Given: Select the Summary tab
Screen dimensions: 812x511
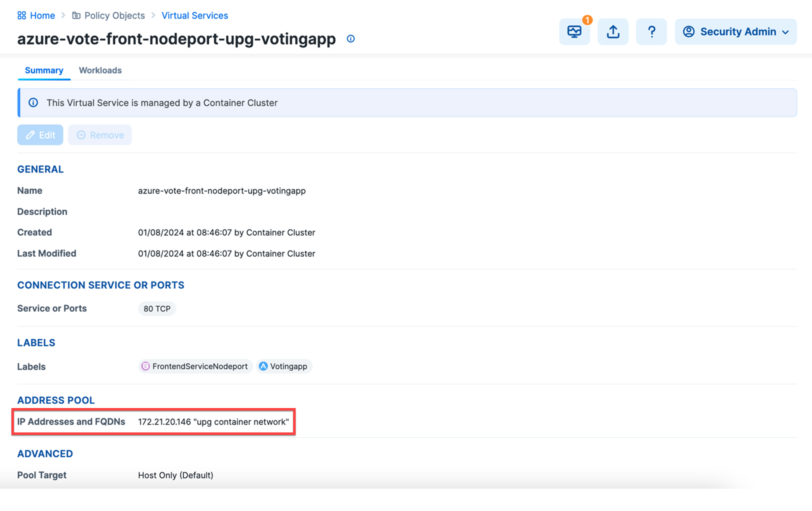Looking at the screenshot, I should click(44, 70).
